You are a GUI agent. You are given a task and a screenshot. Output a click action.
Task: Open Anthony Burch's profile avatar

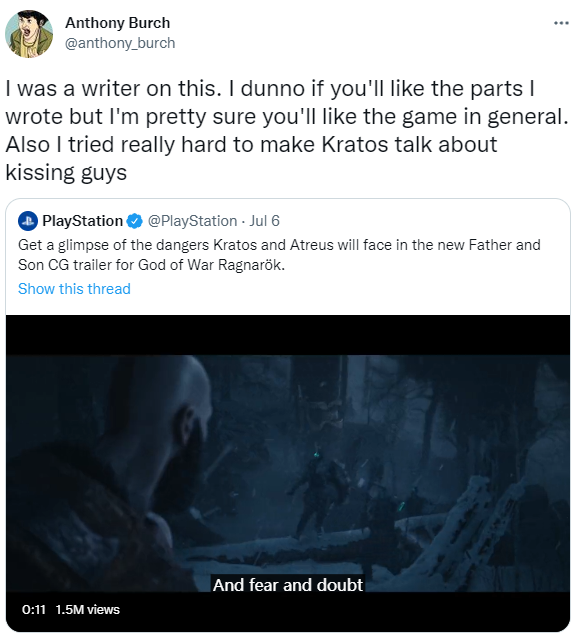(x=29, y=34)
